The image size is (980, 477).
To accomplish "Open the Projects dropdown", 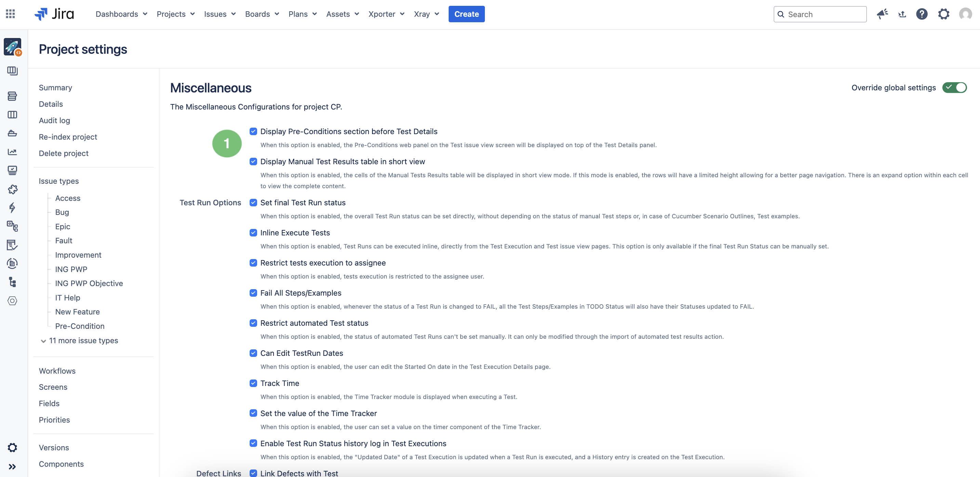I will pos(176,14).
